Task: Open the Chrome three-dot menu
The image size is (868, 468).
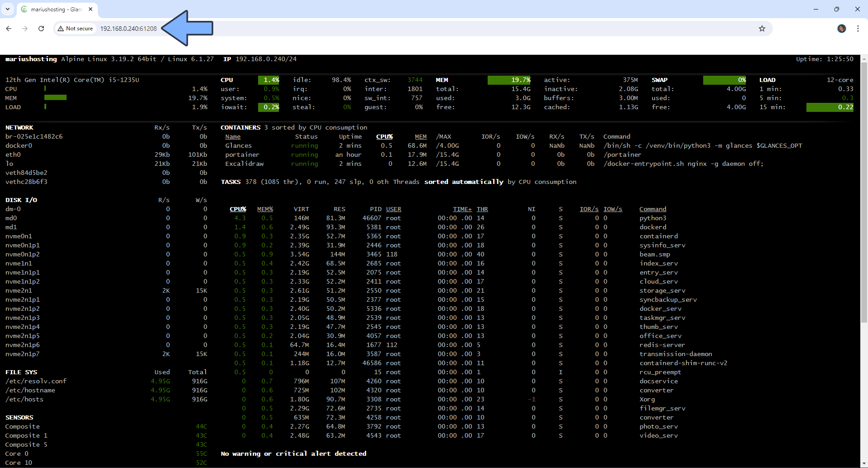Action: [x=858, y=29]
